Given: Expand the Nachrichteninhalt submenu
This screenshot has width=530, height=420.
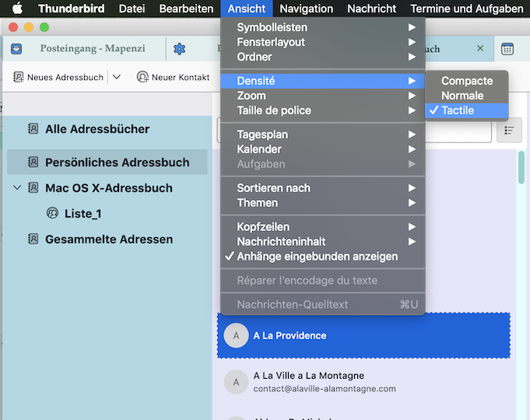Looking at the screenshot, I should pyautogui.click(x=322, y=242).
